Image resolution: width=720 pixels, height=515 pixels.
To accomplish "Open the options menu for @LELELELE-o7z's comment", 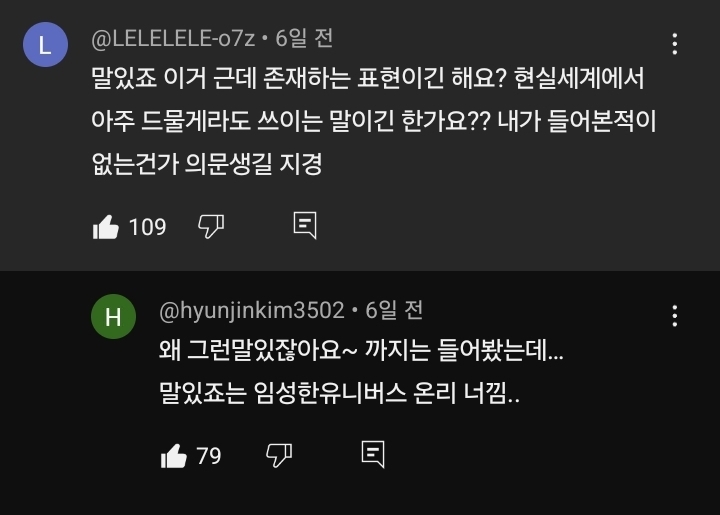I will (x=676, y=44).
